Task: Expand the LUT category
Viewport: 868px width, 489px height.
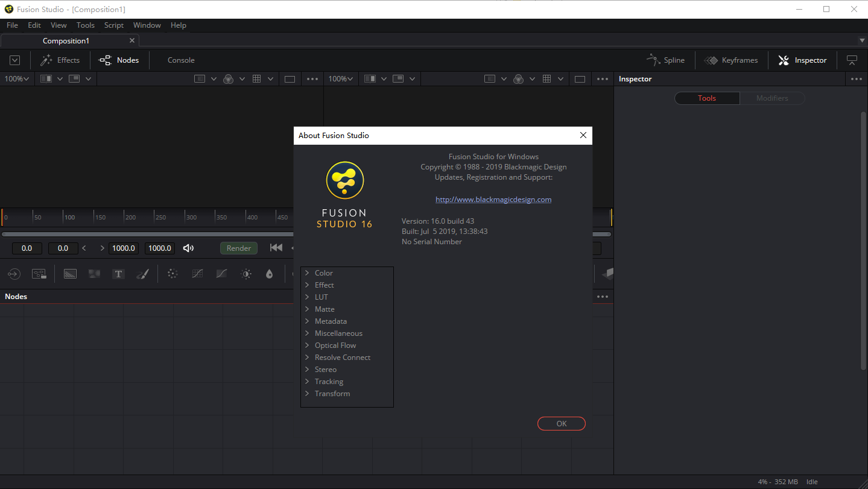Action: (307, 297)
